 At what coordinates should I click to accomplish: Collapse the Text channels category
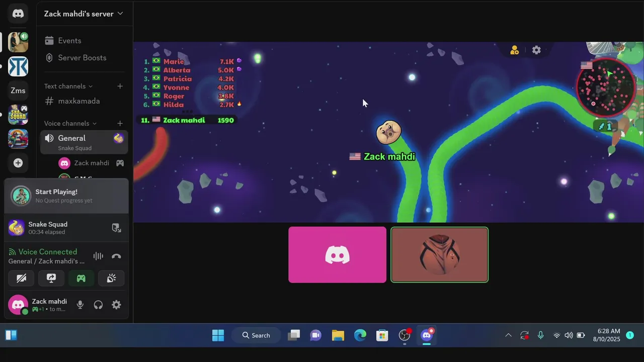coord(68,86)
